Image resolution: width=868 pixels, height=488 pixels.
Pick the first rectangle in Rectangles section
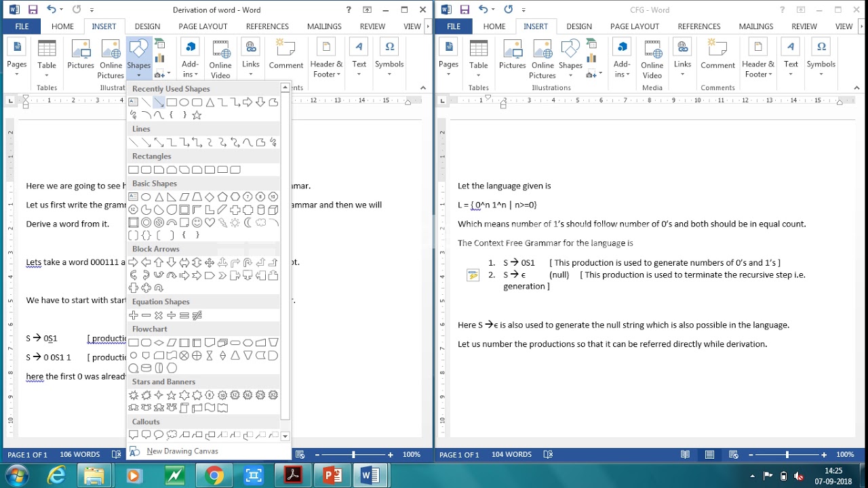click(134, 169)
